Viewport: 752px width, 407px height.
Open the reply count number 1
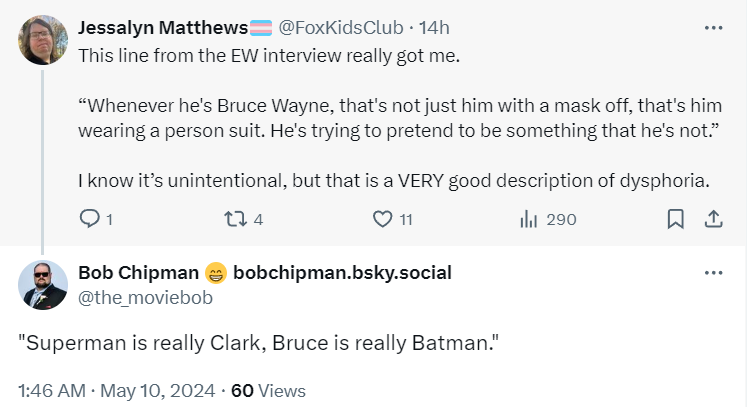pos(109,220)
